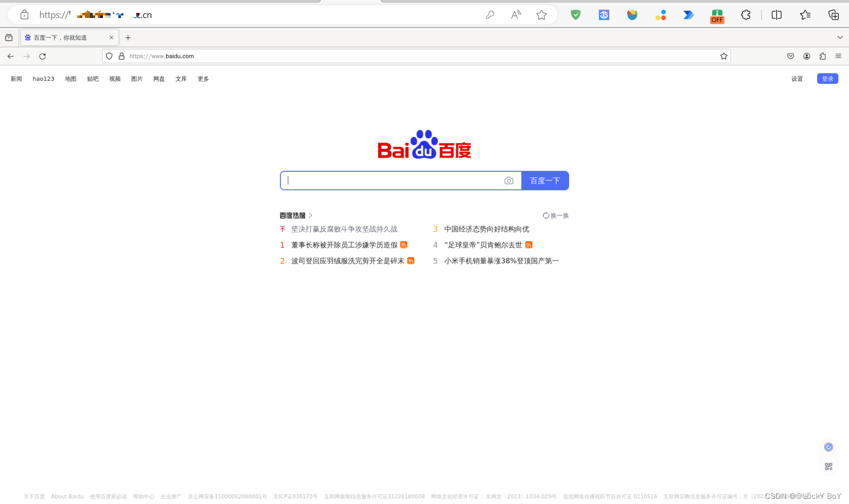Expand the list all tabs chevron

point(840,38)
